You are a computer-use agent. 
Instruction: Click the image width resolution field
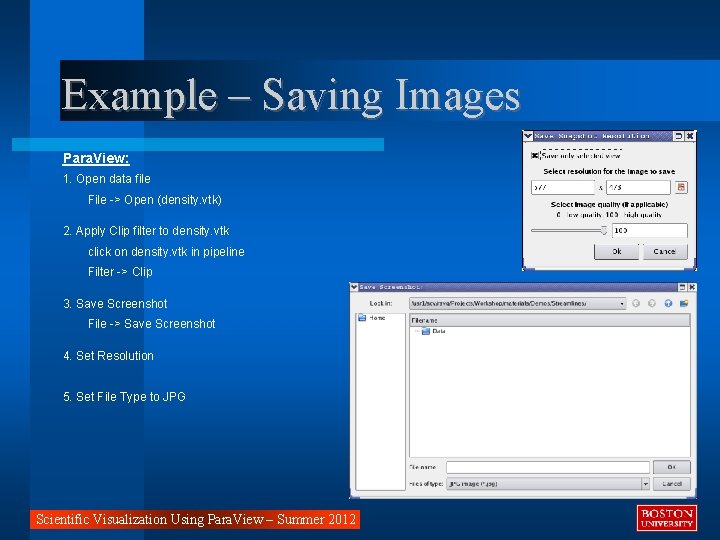[x=563, y=187]
